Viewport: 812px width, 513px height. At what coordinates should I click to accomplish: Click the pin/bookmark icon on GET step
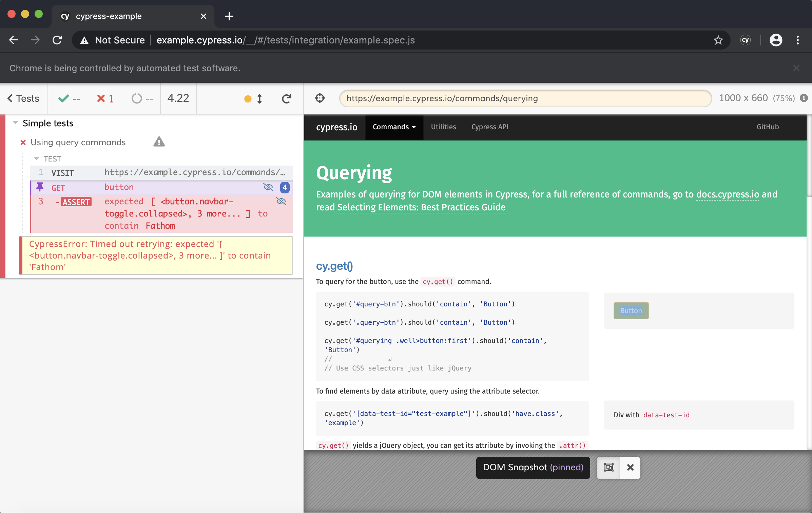pos(39,187)
